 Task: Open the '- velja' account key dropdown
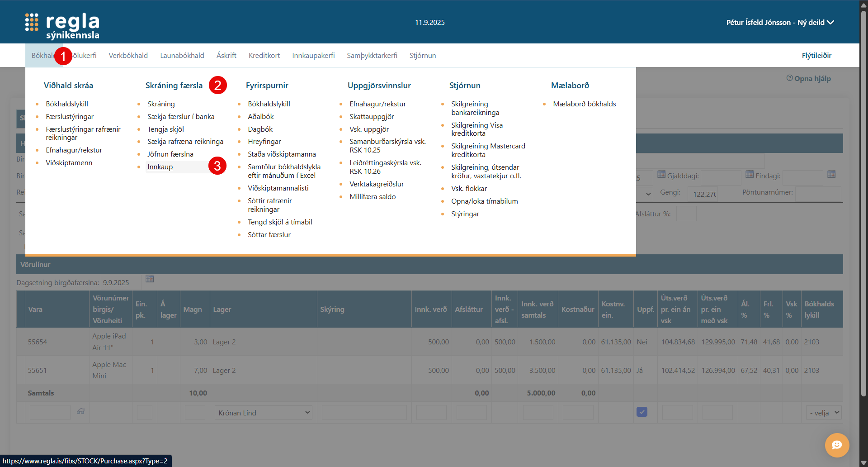tap(824, 413)
